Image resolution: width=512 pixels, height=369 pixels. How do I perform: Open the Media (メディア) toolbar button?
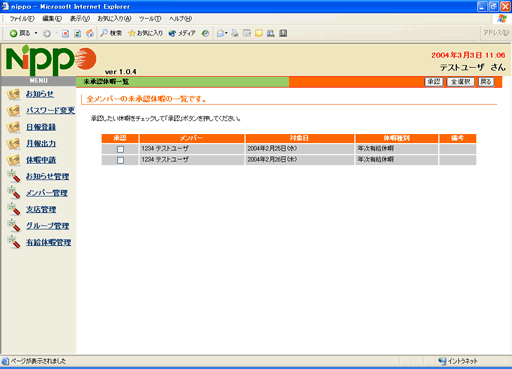point(182,33)
